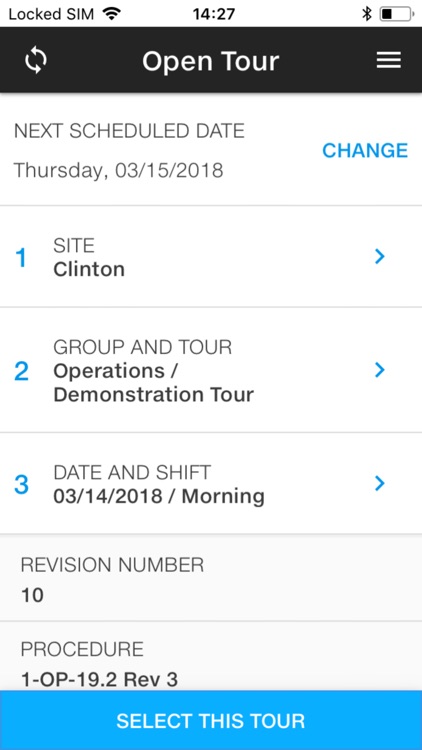
Task: Click the blue step number 1
Action: tap(21, 258)
